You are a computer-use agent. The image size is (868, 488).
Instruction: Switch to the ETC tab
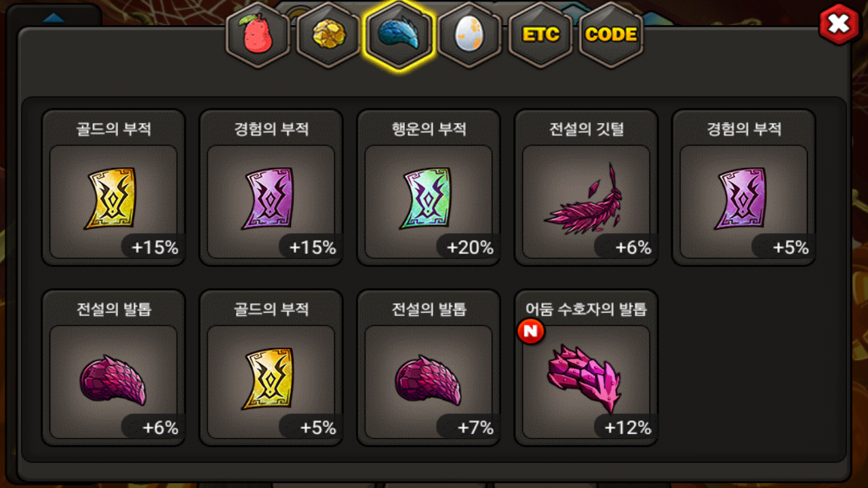540,35
